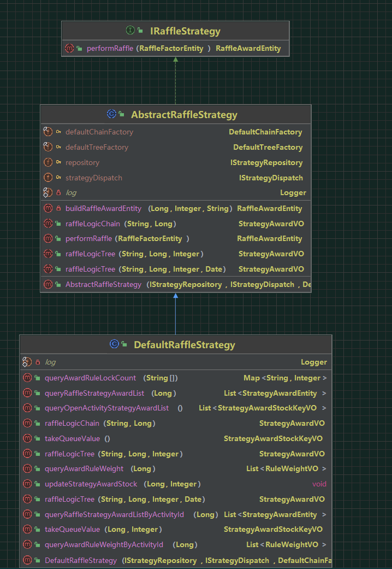Click the dashed green implements arrow to IRaffleStrategy
Viewport: 392px width, 569px height.
pos(175,80)
